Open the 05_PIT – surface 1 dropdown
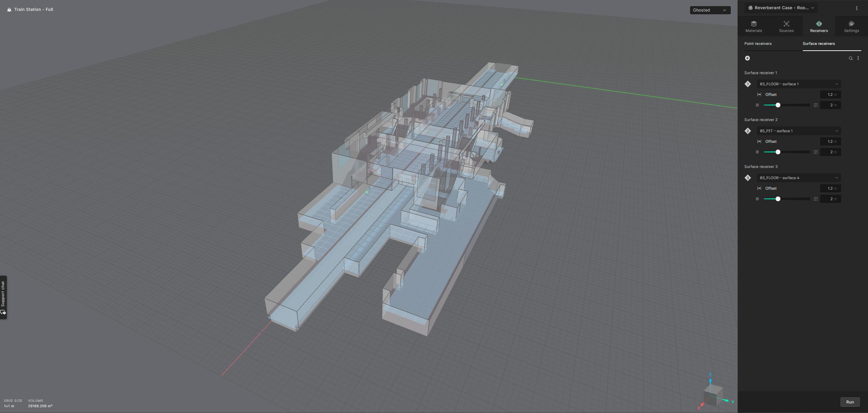This screenshot has height=413, width=868. click(798, 131)
